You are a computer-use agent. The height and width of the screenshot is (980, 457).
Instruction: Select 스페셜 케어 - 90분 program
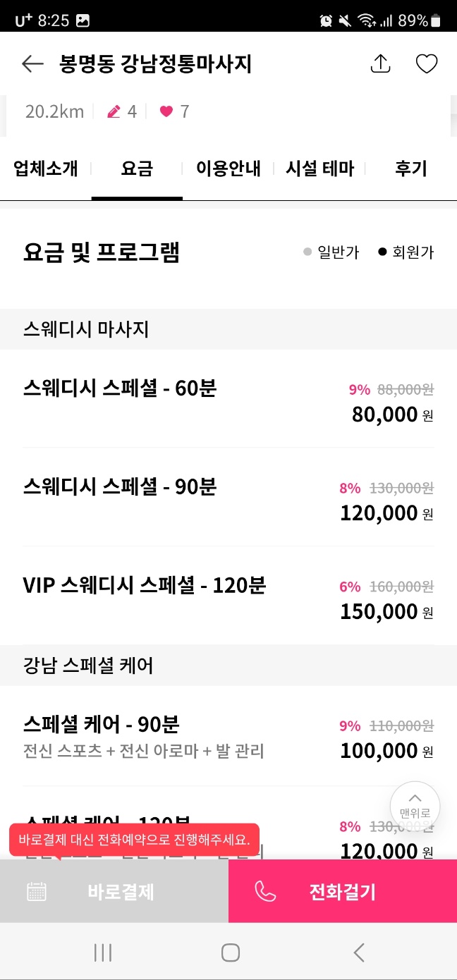228,736
